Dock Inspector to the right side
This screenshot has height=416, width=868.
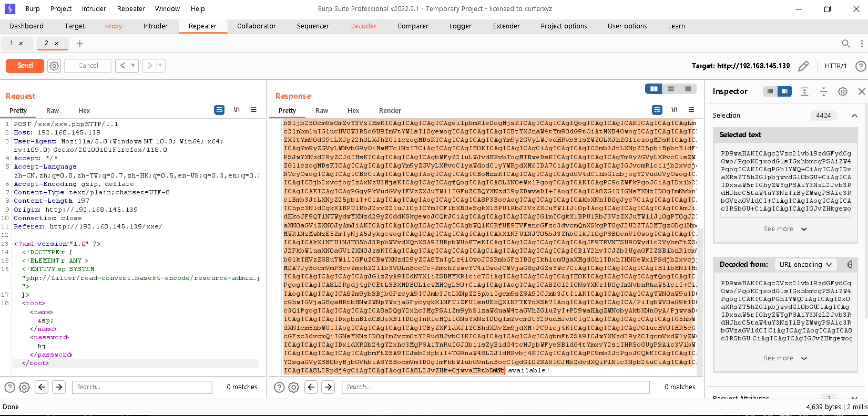coord(784,91)
